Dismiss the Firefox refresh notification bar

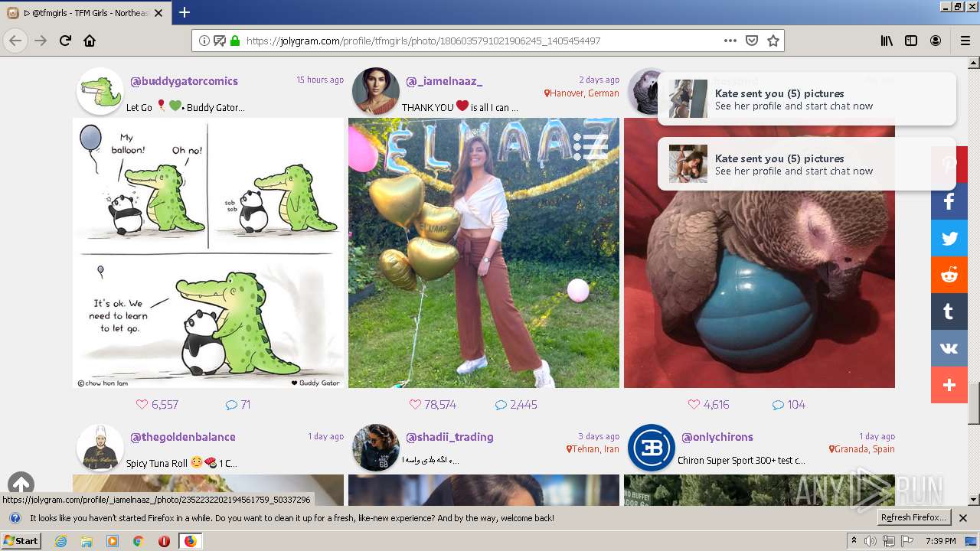[x=963, y=518]
